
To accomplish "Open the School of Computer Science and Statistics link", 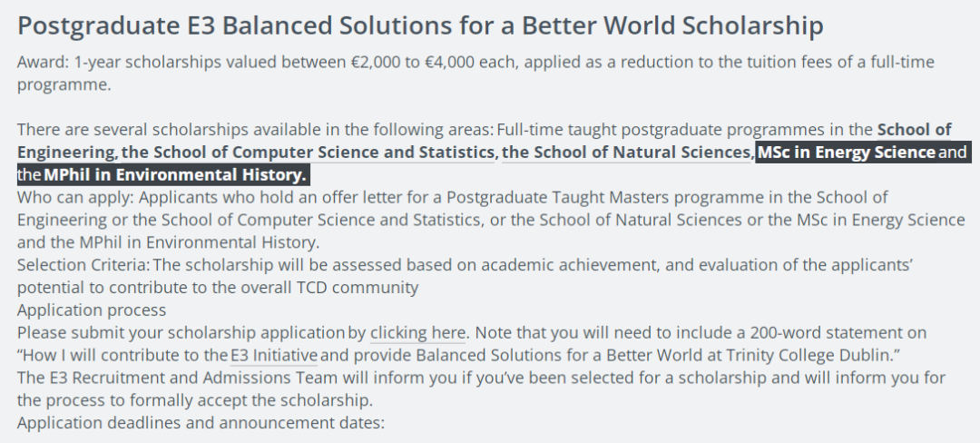I will point(309,153).
